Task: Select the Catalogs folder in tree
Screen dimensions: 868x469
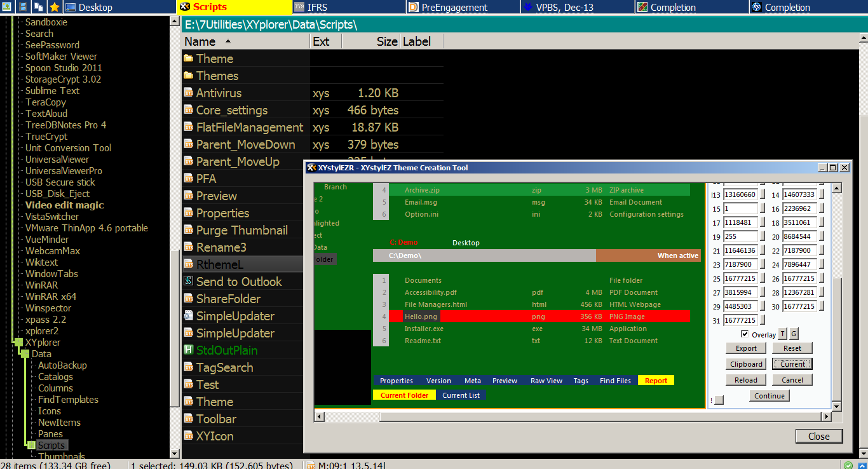Action: (x=55, y=377)
